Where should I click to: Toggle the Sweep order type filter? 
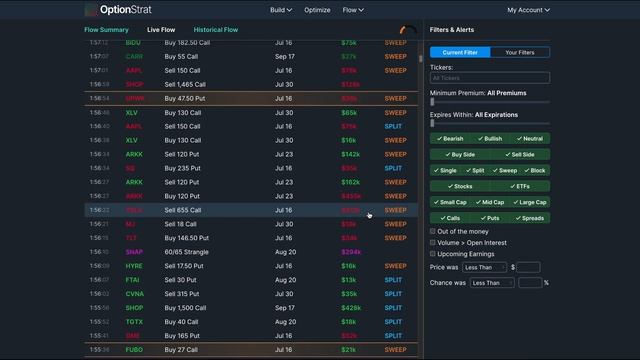[x=504, y=171]
